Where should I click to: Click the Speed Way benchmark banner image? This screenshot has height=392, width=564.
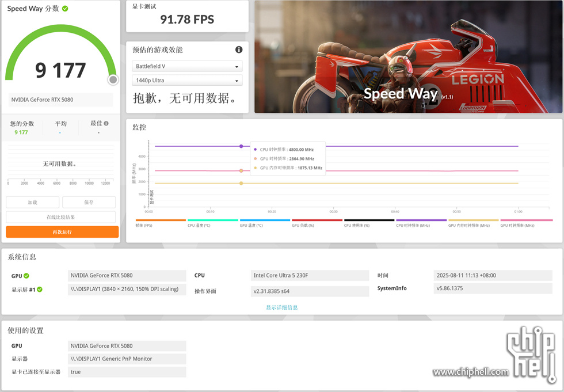pyautogui.click(x=408, y=57)
